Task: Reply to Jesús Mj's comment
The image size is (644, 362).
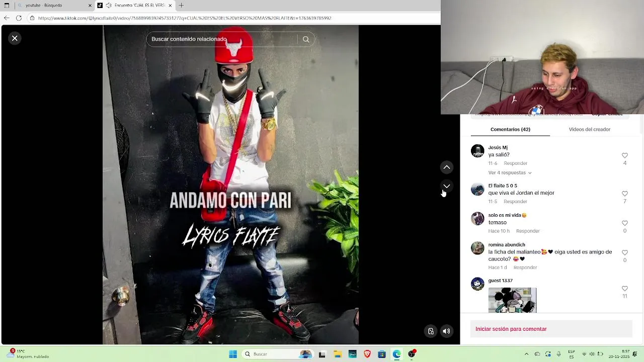Action: tap(516, 163)
